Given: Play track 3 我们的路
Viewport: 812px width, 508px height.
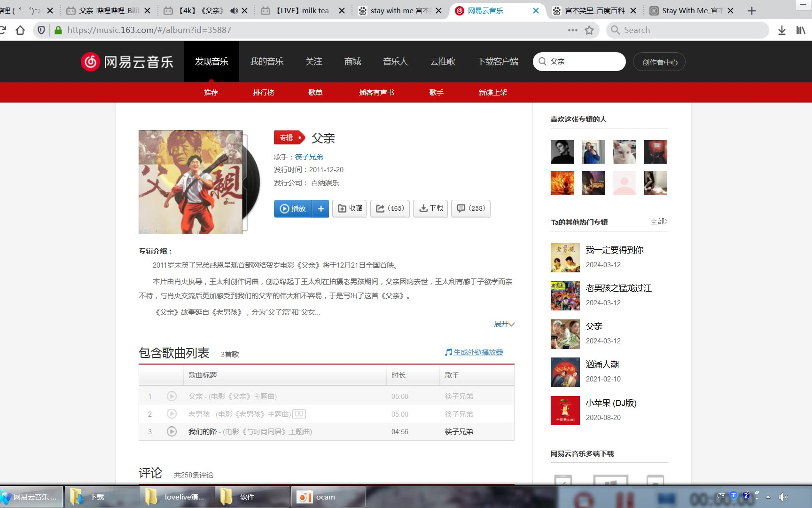Looking at the screenshot, I should [x=172, y=431].
